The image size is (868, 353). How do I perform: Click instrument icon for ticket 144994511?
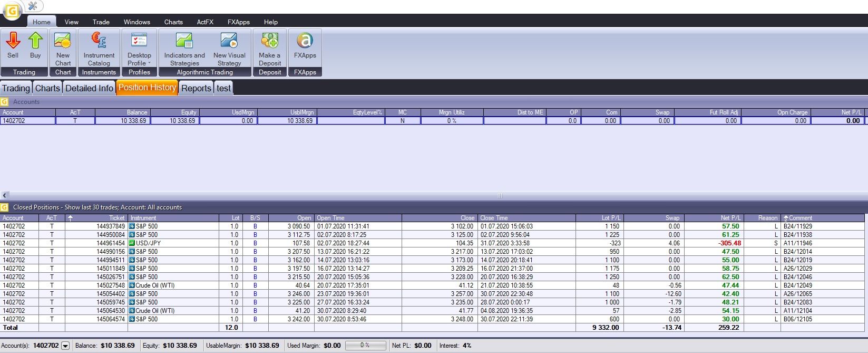132,260
